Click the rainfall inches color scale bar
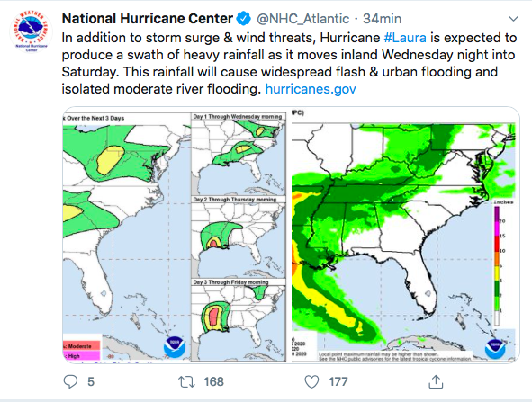The width and height of the screenshot is (532, 402). 497,266
